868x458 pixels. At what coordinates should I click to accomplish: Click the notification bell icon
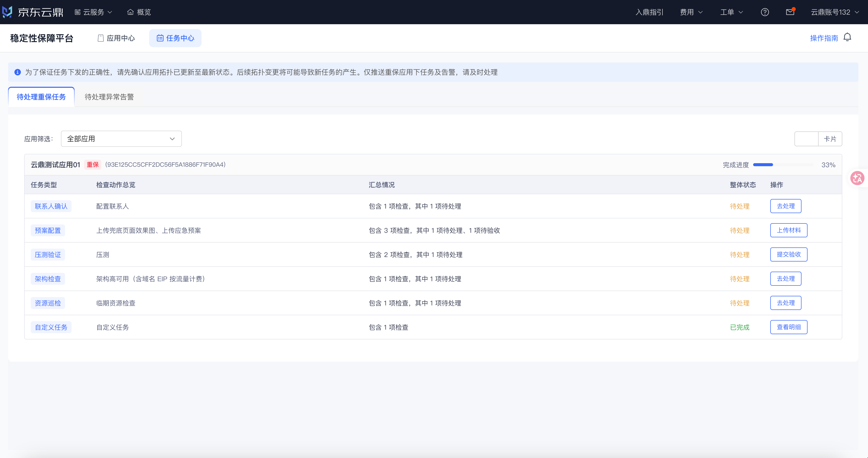[x=847, y=37]
